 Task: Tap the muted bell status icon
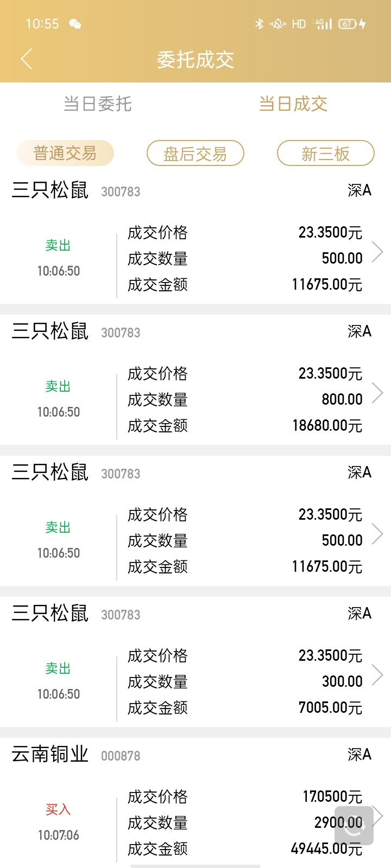tap(278, 24)
